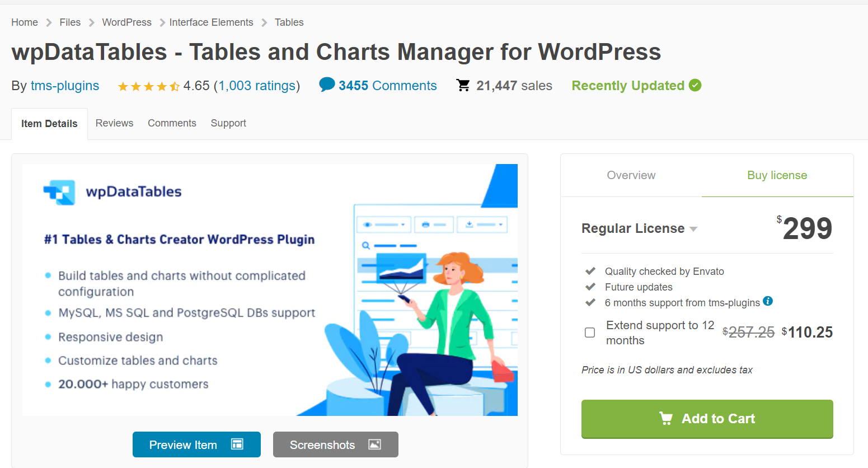Open the Support tab
Image resolution: width=868 pixels, height=468 pixels.
228,123
